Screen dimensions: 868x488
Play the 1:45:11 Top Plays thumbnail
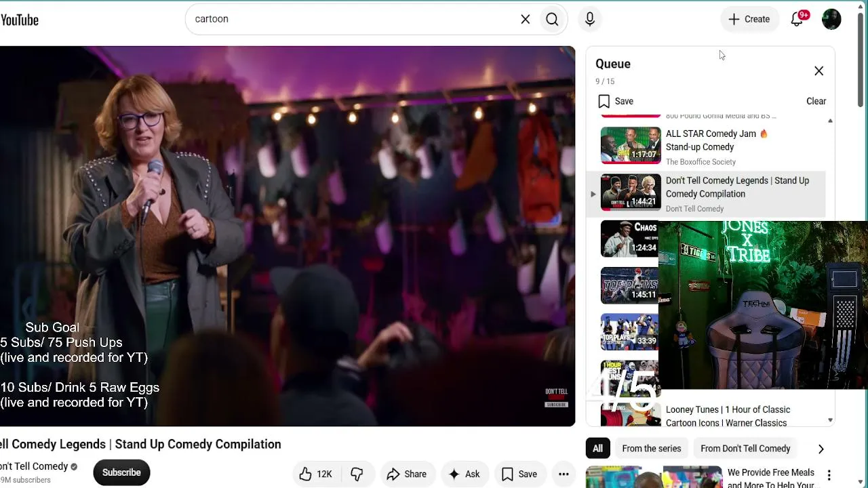[x=629, y=285]
